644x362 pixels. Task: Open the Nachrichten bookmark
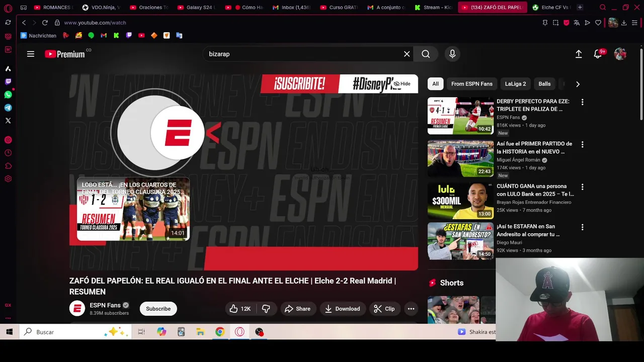pyautogui.click(x=38, y=36)
